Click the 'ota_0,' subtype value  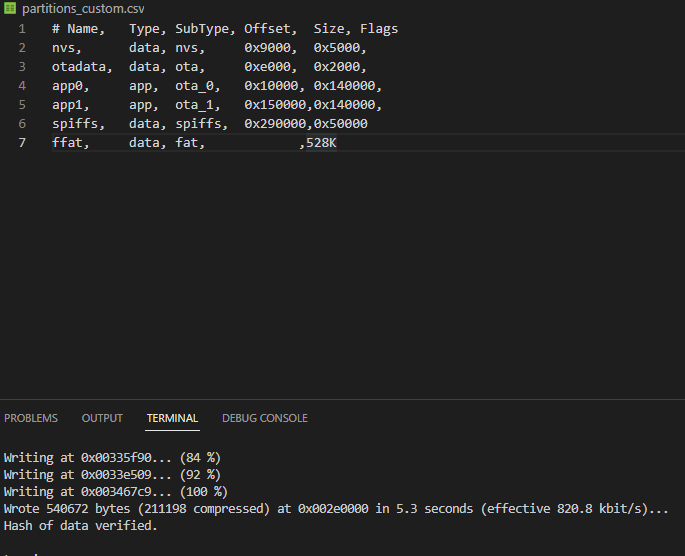tap(198, 86)
